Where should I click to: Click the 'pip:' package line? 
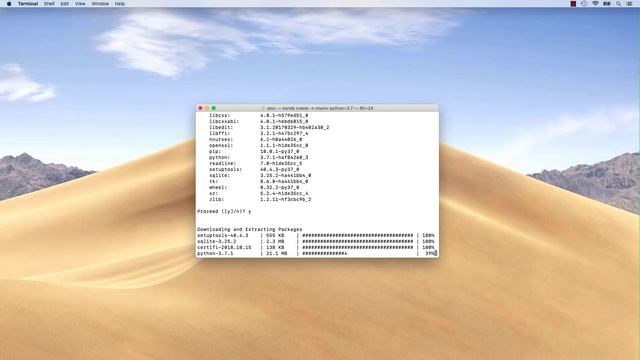tap(254, 151)
